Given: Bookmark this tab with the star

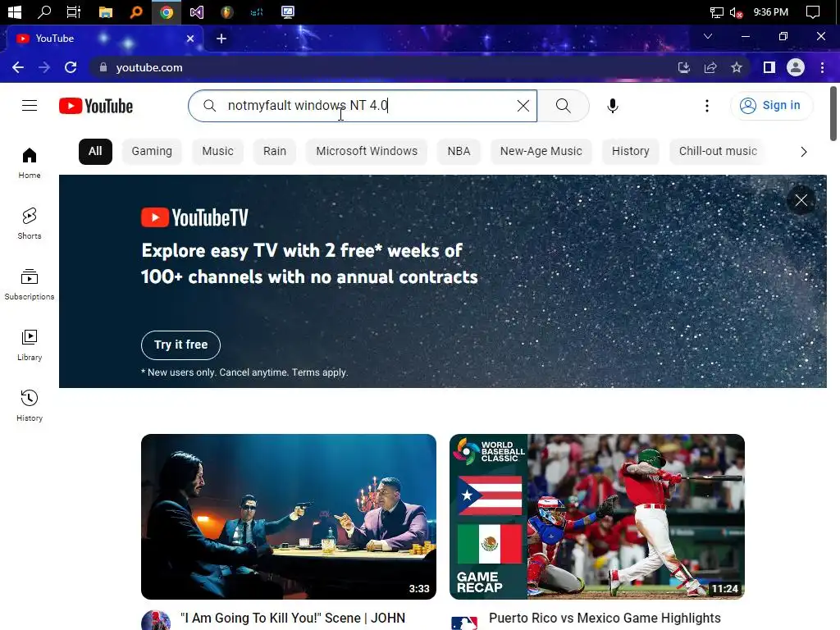Looking at the screenshot, I should pyautogui.click(x=737, y=67).
